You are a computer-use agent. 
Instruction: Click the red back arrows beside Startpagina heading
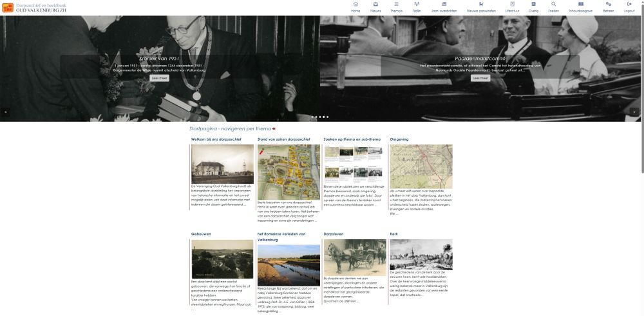coord(274,129)
